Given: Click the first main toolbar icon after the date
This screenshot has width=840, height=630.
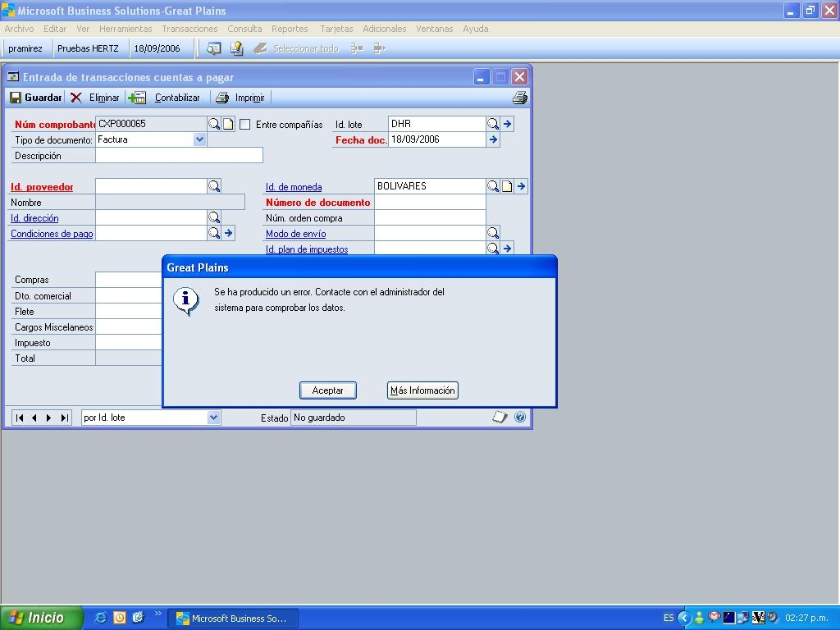Looking at the screenshot, I should [214, 48].
